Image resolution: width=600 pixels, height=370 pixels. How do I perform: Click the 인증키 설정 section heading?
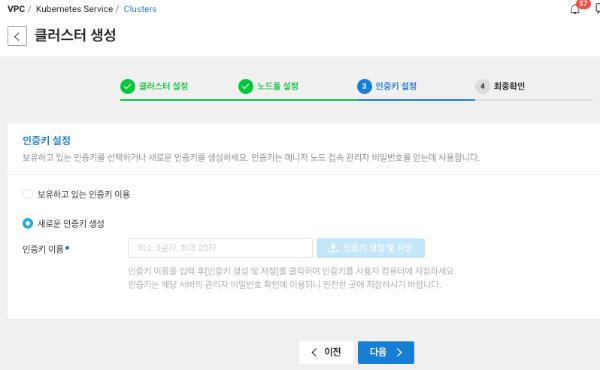click(x=46, y=140)
